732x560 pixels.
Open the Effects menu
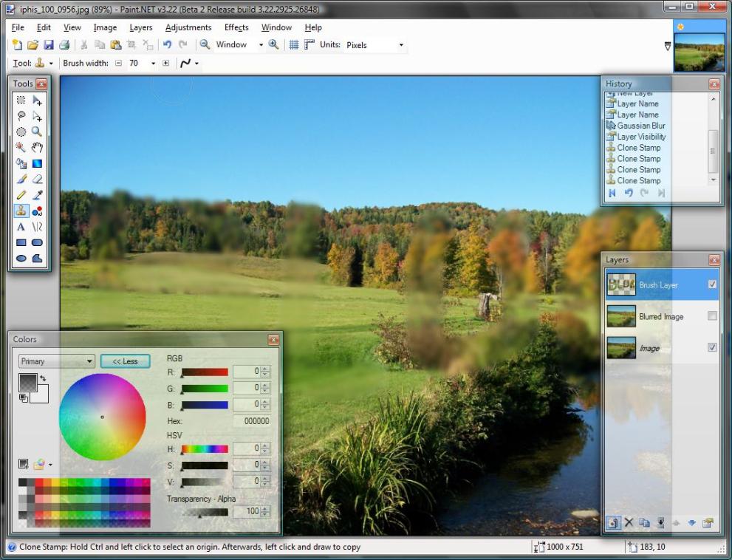[236, 27]
